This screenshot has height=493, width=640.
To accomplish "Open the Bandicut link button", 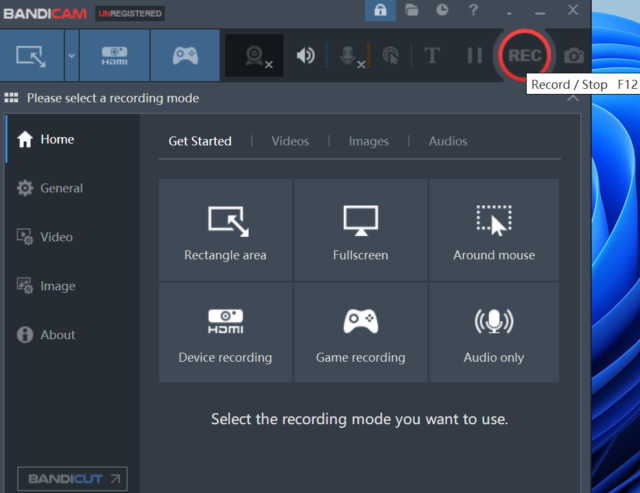I will (x=72, y=479).
